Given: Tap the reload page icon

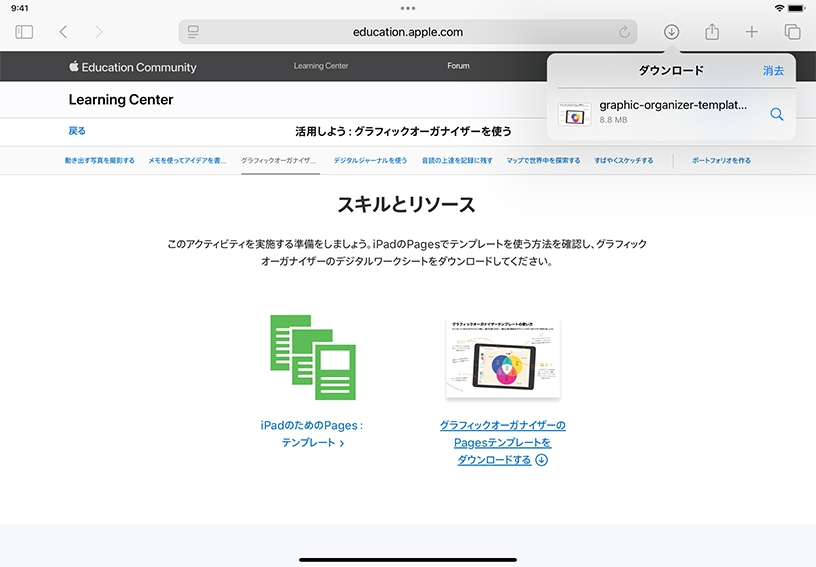Looking at the screenshot, I should pos(625,32).
